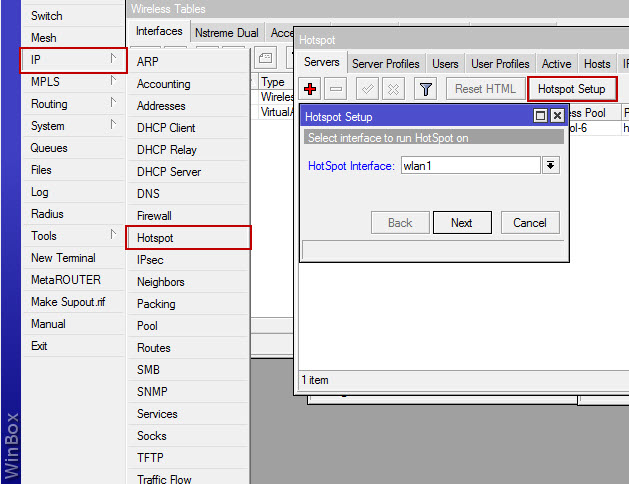
Task: Click the cross disable icon in Hotspot toolbar
Action: pyautogui.click(x=394, y=89)
